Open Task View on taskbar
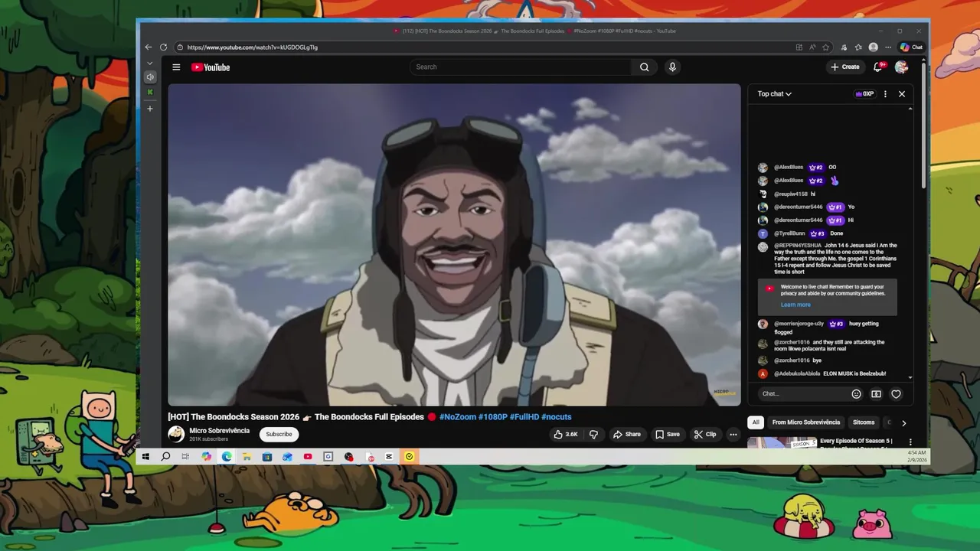980x551 pixels. (185, 457)
